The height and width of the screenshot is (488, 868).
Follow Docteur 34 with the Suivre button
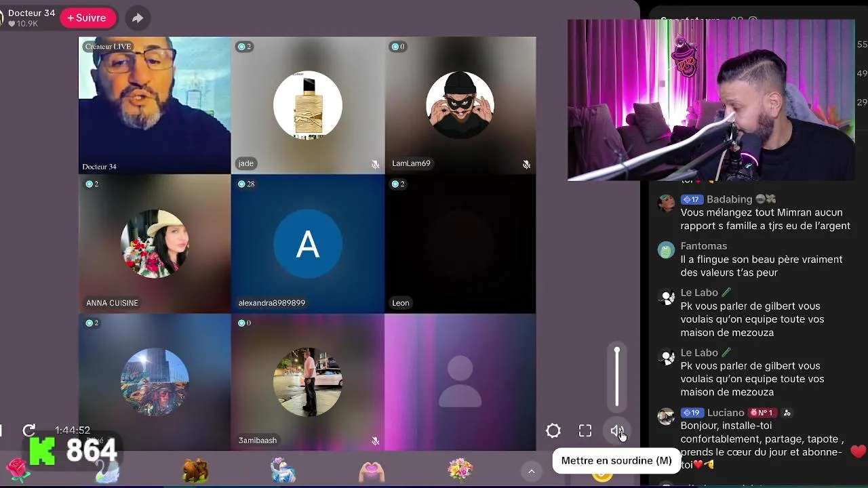(x=87, y=18)
